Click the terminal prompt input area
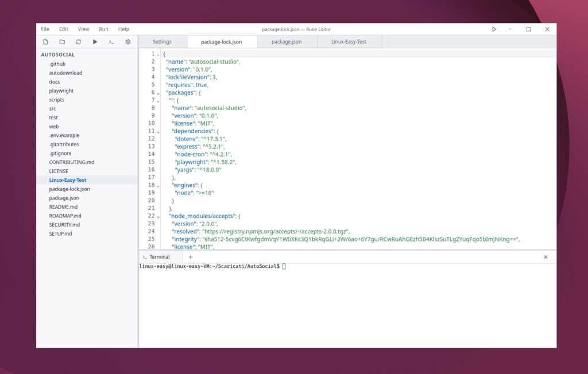 tap(284, 266)
